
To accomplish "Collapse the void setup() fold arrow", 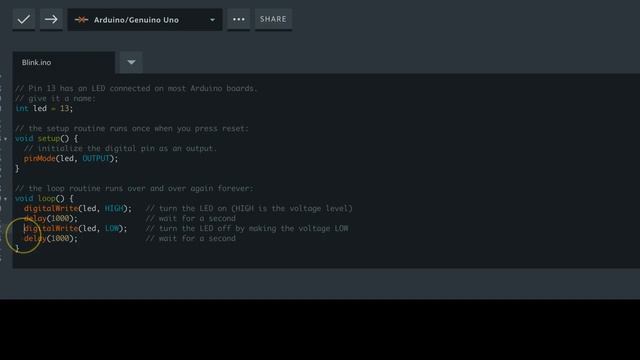I will click(x=5, y=139).
